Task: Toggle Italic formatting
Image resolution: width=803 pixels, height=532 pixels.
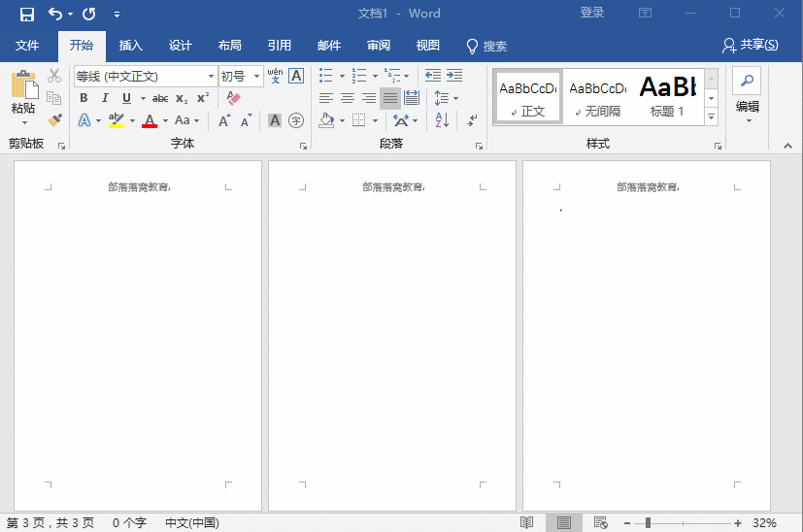Action: (105, 98)
